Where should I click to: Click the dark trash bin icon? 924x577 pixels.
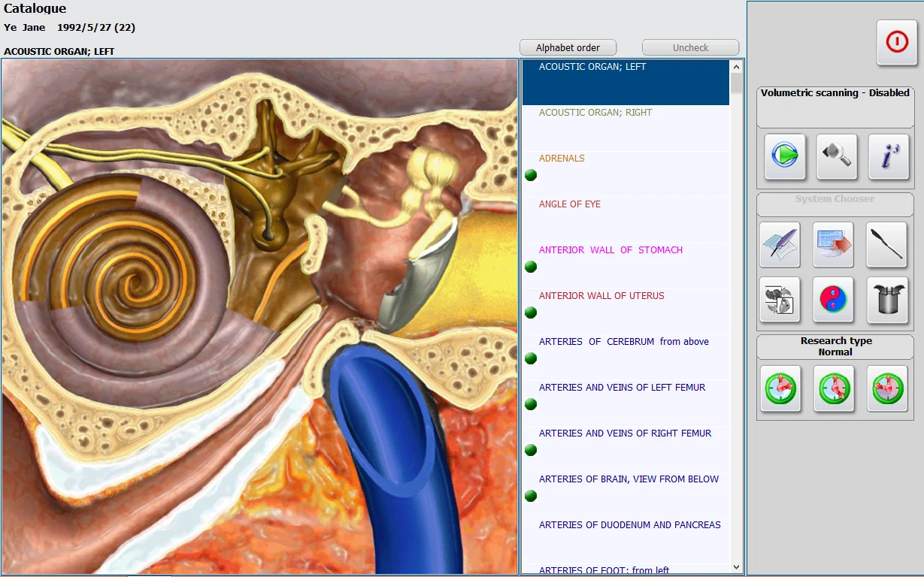click(887, 300)
